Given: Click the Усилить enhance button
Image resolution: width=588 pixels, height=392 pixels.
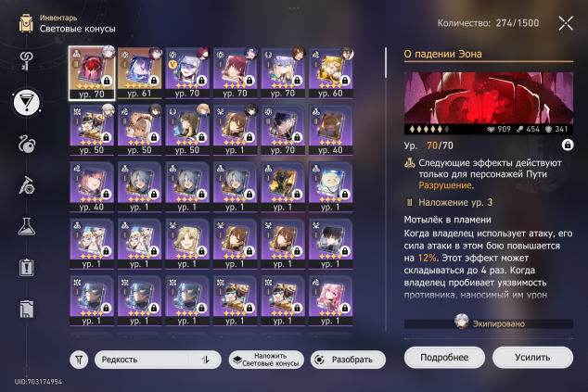Looking at the screenshot, I should coord(532,357).
